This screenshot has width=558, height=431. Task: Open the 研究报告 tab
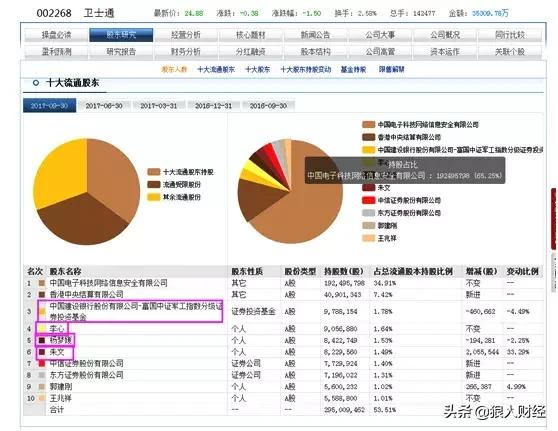[x=121, y=52]
